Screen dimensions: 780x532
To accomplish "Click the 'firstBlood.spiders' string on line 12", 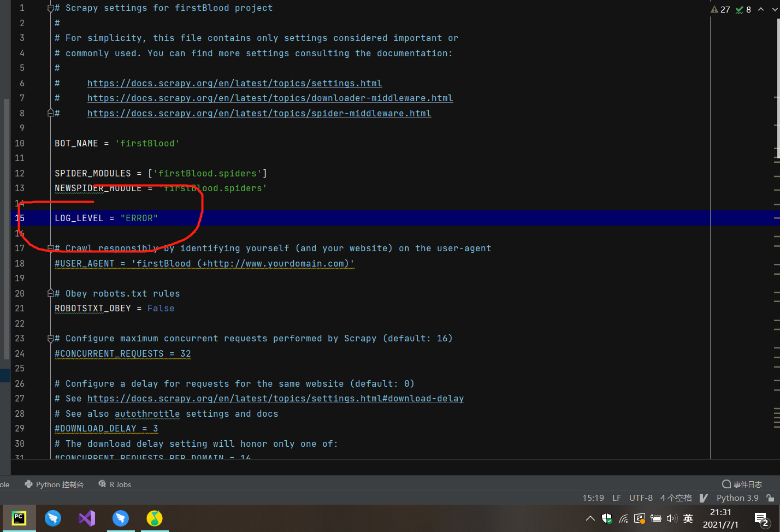I will tap(208, 173).
